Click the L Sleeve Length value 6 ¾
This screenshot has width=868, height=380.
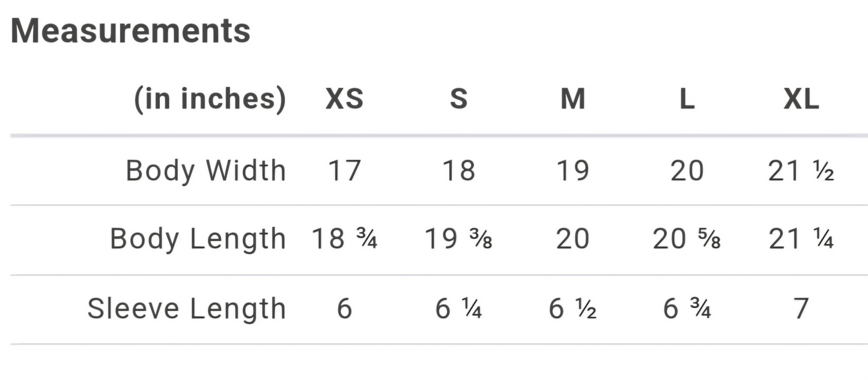pos(687,309)
